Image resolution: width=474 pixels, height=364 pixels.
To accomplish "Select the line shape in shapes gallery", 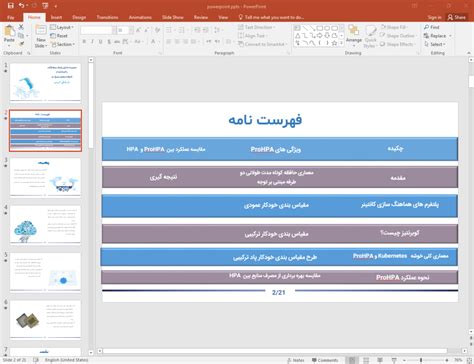I will [x=305, y=28].
